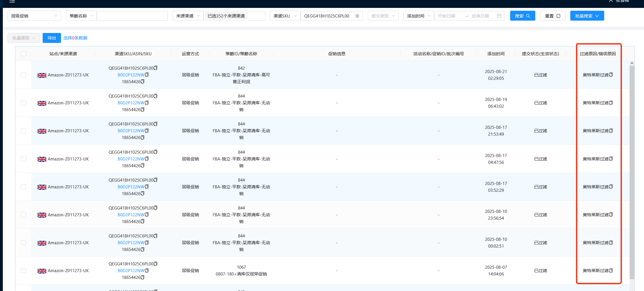Open the 来源渠道 dropdown
The image size is (644, 291).
pyautogui.click(x=188, y=16)
